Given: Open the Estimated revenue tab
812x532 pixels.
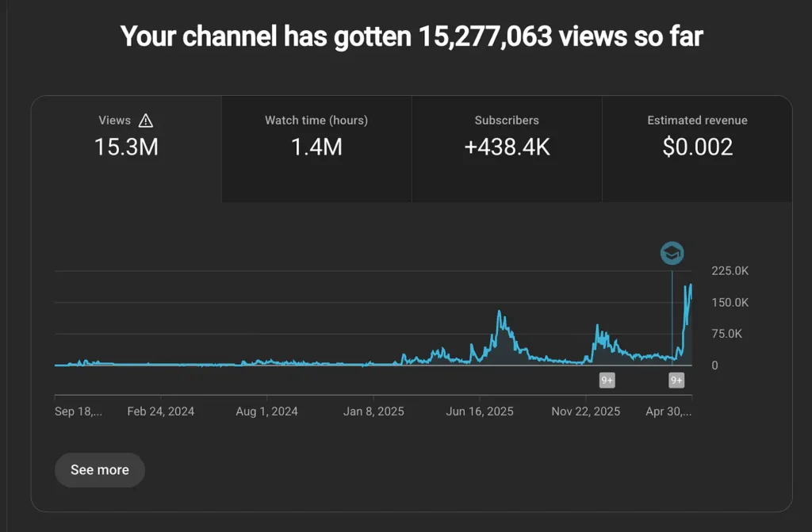Looking at the screenshot, I should (x=697, y=149).
